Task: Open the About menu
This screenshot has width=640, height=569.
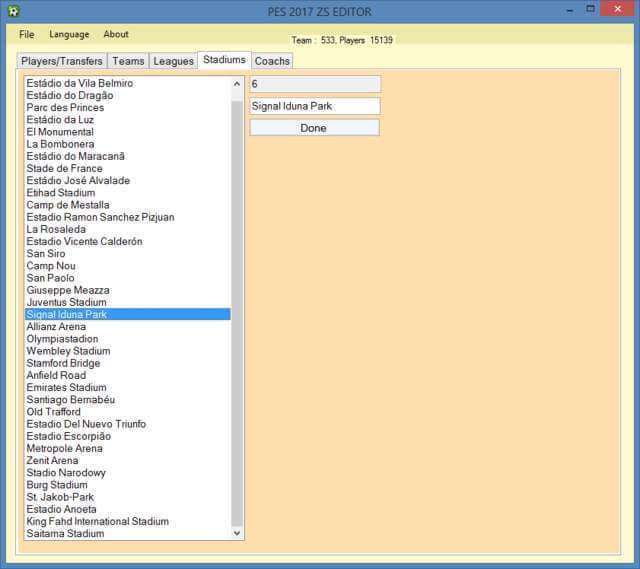Action: 116,34
